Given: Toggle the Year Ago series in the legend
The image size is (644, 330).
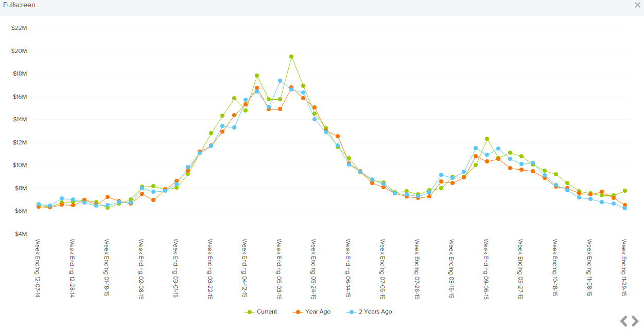Looking at the screenshot, I should (x=318, y=311).
